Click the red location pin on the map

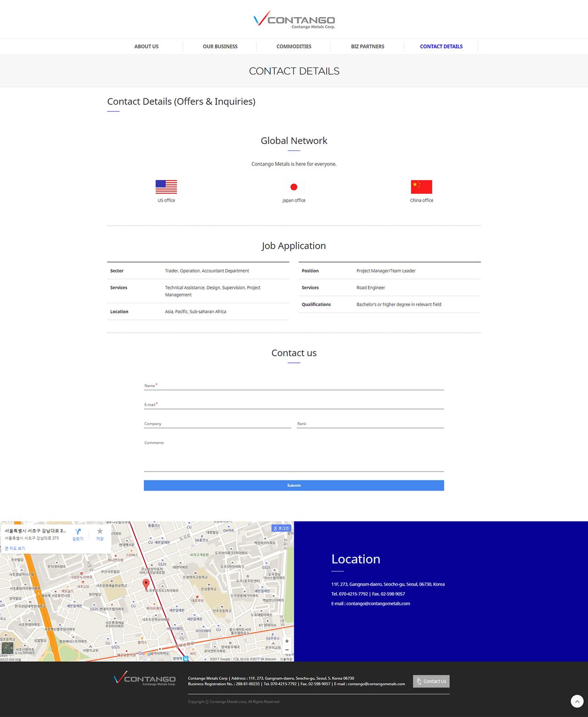tap(146, 585)
